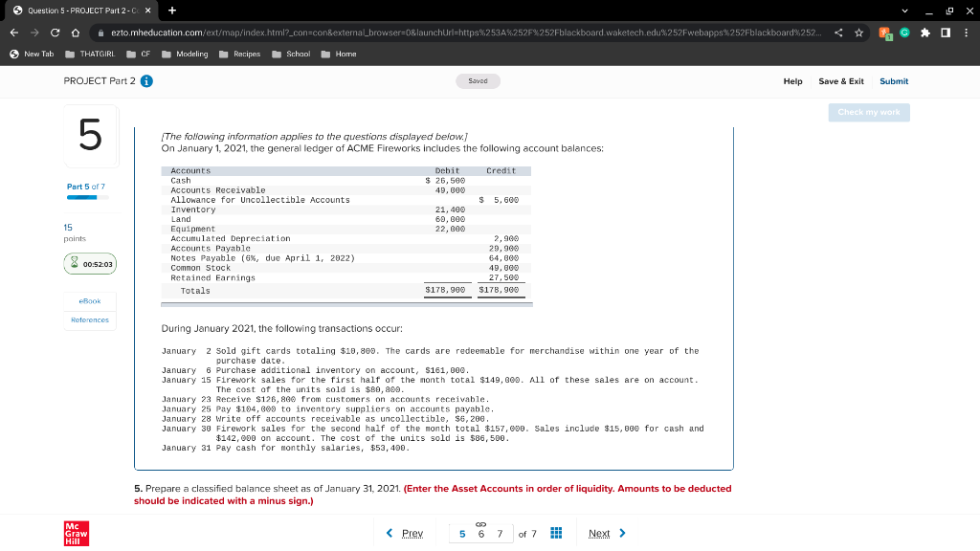Click the Save & Exit button
Viewport: 980px width, 551px height.
840,81
